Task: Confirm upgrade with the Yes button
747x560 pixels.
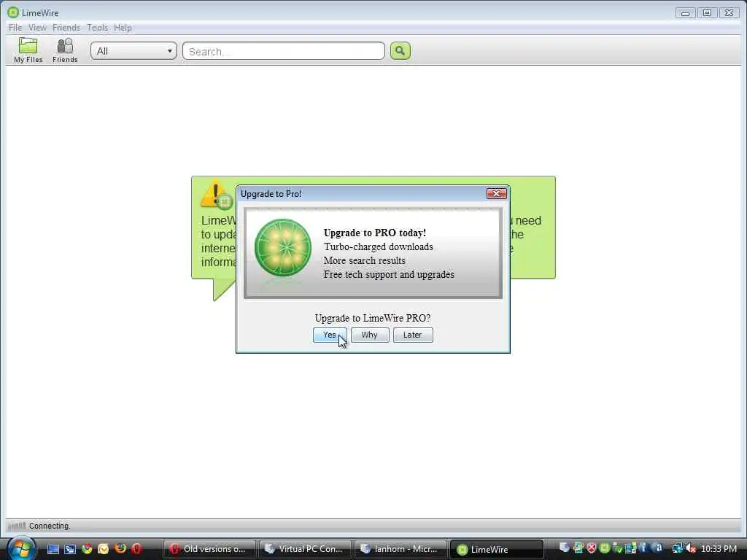Action: coord(330,335)
